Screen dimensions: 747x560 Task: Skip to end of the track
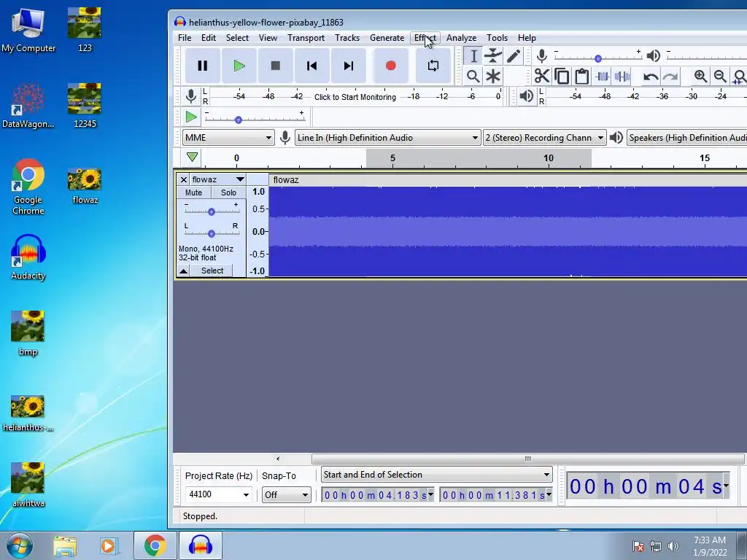click(x=348, y=66)
